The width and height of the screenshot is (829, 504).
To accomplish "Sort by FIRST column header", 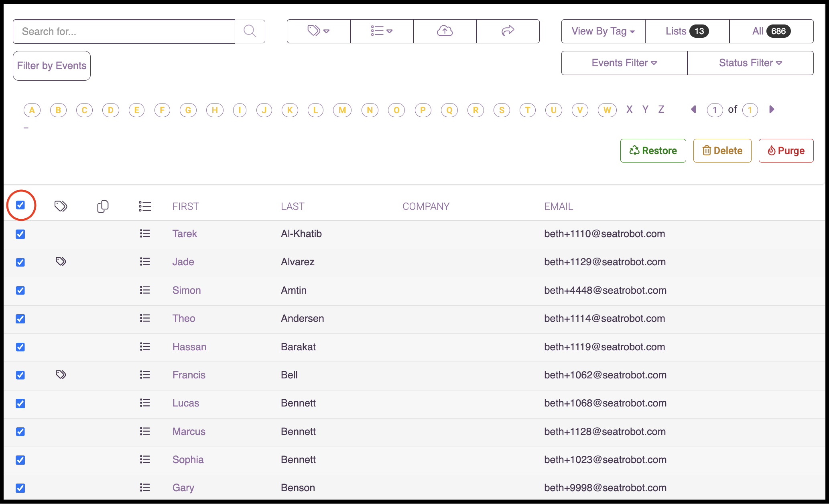I will [186, 206].
